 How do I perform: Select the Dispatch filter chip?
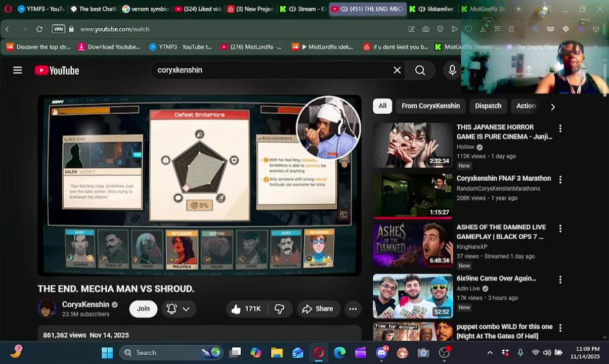coord(488,106)
